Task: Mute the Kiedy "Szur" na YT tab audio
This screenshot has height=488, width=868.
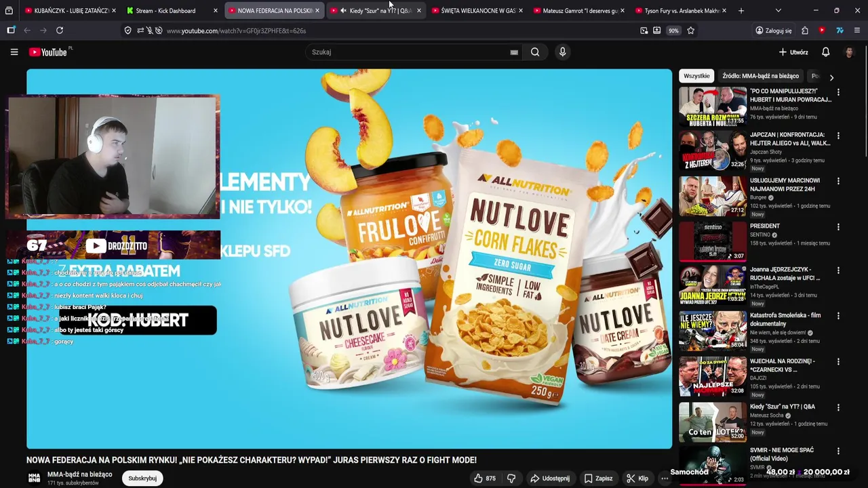Action: tap(343, 11)
